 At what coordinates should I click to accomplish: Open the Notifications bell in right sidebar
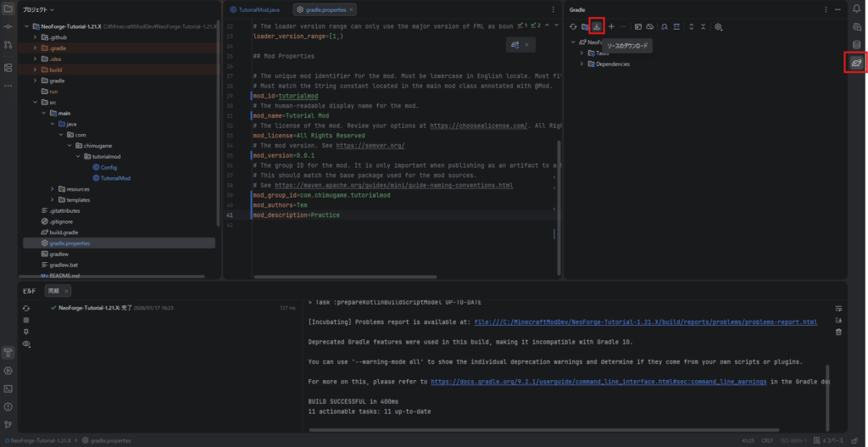[856, 8]
